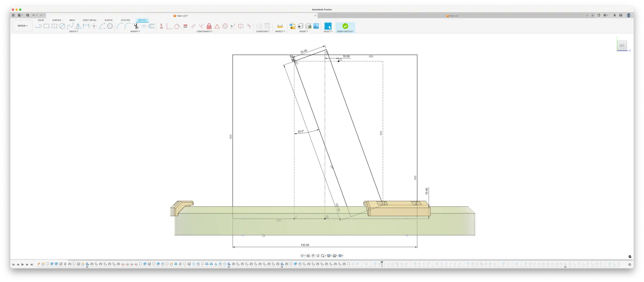Open the ttest v1 document tab
The height and width of the screenshot is (282, 644).
pos(454,16)
